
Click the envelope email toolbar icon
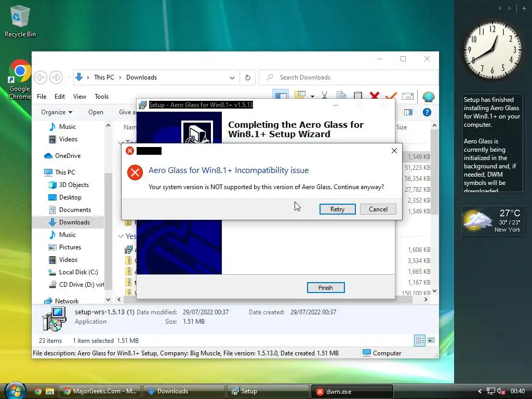[x=407, y=96]
